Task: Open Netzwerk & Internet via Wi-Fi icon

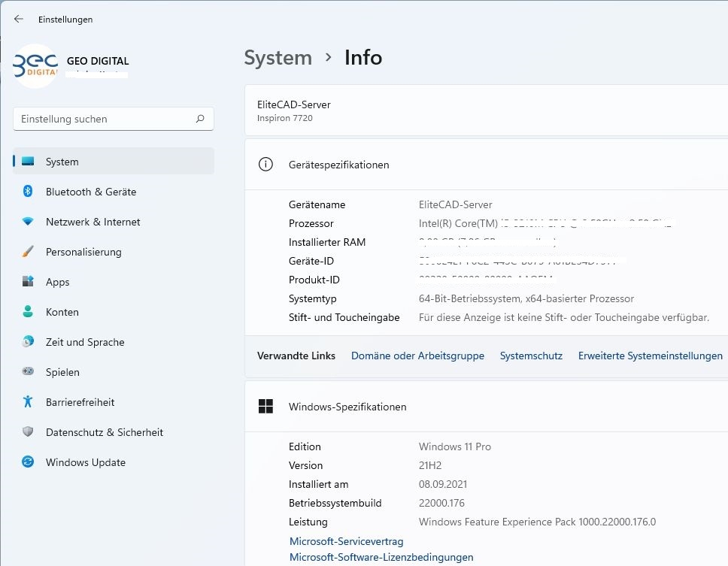Action: click(28, 222)
